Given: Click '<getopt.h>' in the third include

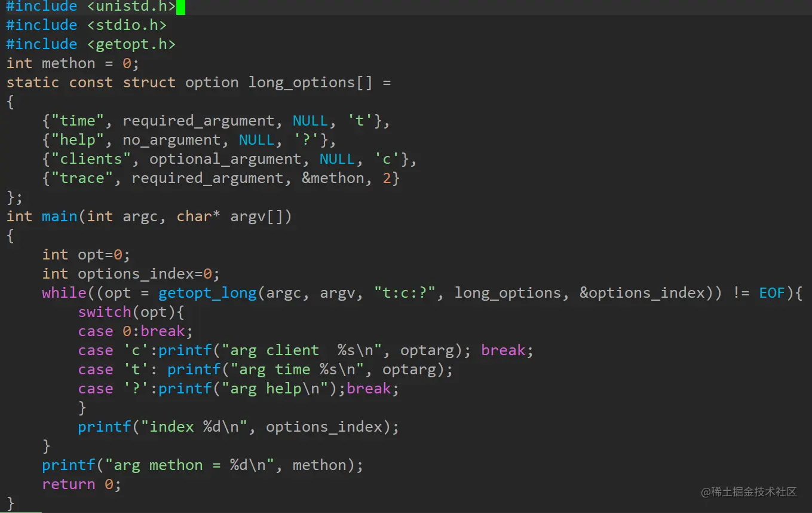Looking at the screenshot, I should click(131, 44).
